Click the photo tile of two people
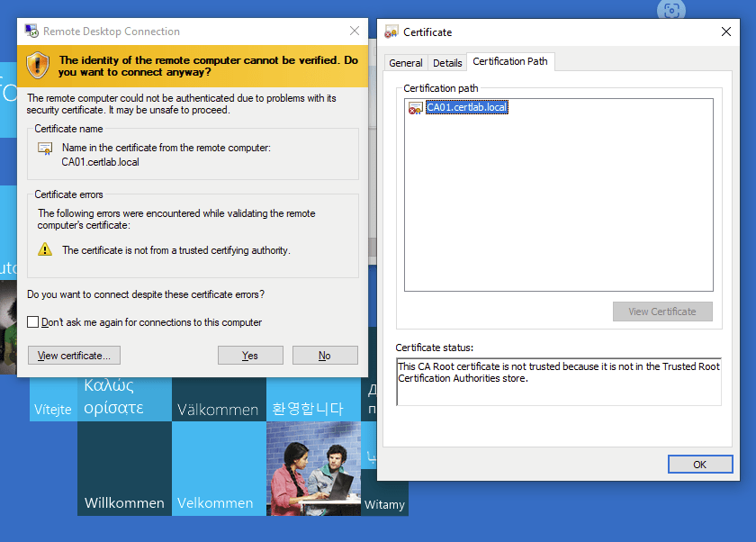The width and height of the screenshot is (756, 542). (x=313, y=468)
